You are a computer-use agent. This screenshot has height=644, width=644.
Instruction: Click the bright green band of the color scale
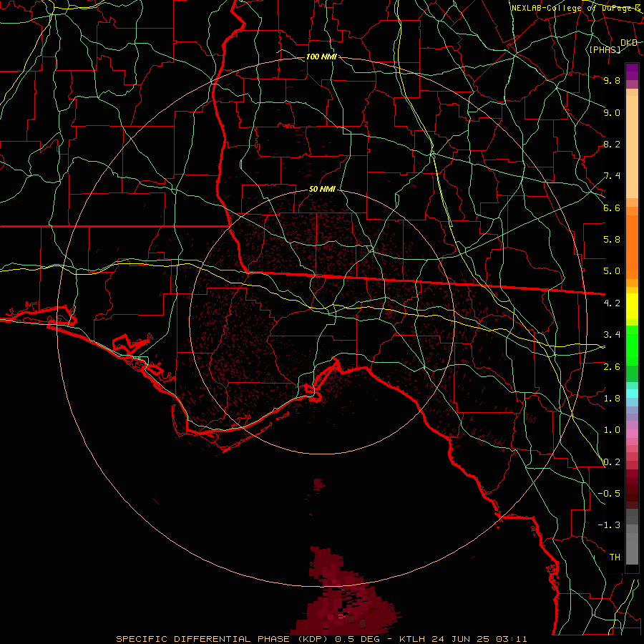pos(632,344)
